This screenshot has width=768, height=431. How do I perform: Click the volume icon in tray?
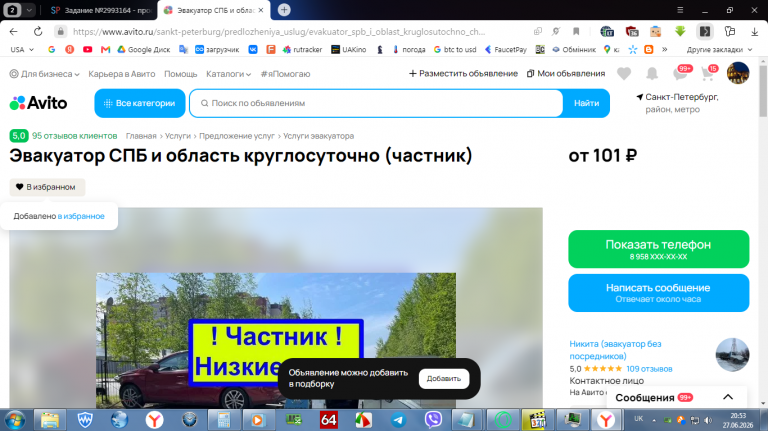point(708,420)
